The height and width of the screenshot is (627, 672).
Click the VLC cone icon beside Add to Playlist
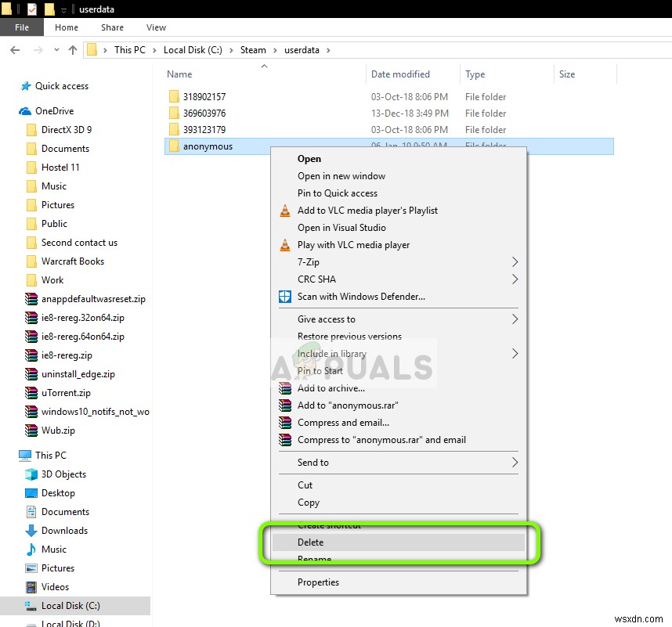point(285,211)
